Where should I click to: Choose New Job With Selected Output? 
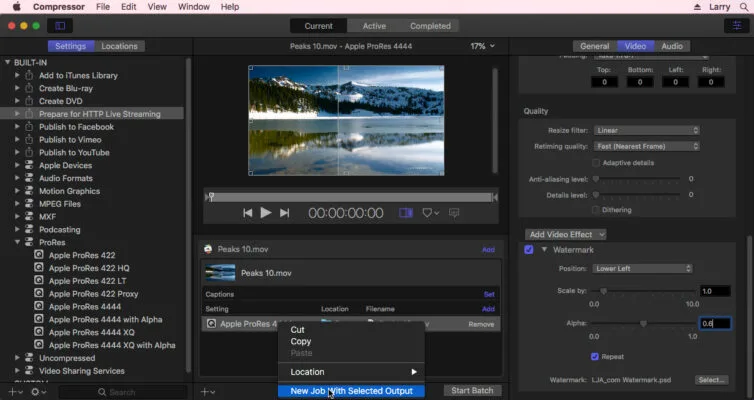click(x=351, y=391)
